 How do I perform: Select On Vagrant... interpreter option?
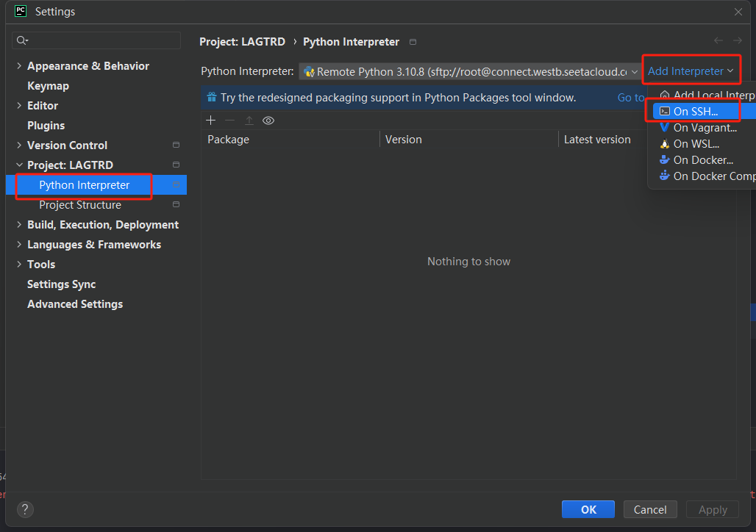coord(705,128)
